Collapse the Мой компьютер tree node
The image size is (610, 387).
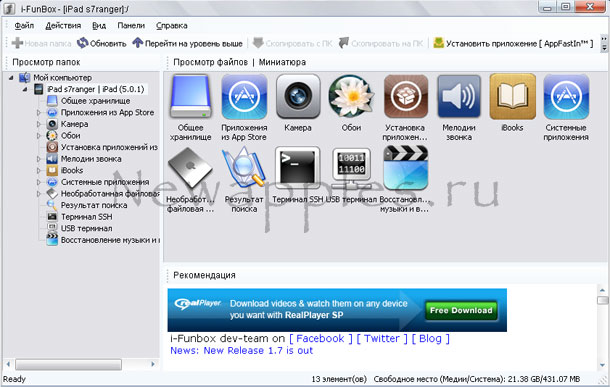click(11, 78)
